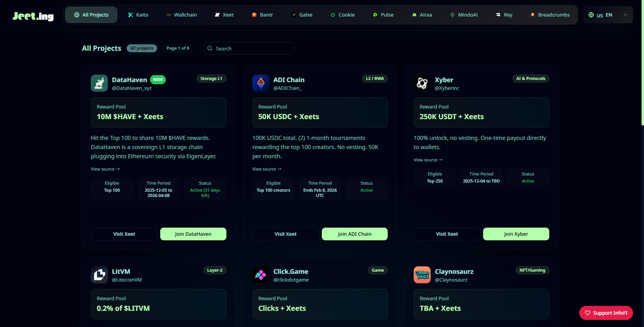Click the LitVM logo icon
Viewport: 644px width, 327px height.
point(99,275)
